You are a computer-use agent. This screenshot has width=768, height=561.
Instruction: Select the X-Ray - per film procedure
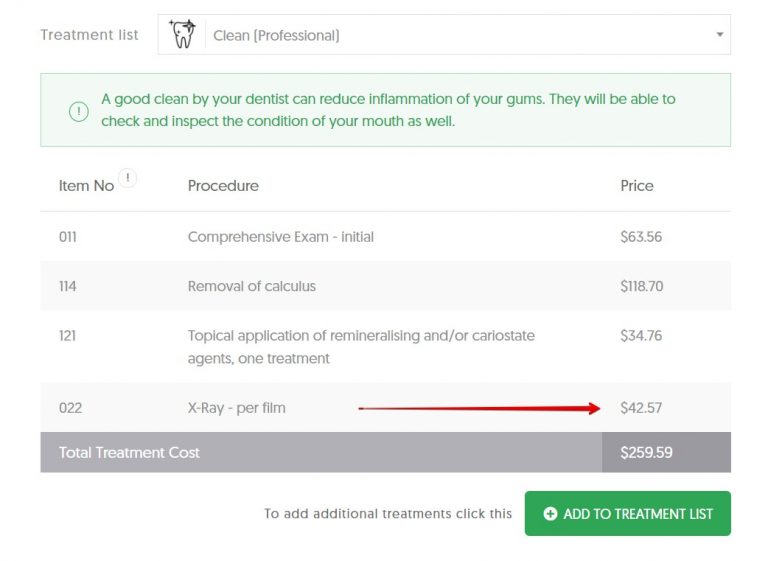point(236,408)
